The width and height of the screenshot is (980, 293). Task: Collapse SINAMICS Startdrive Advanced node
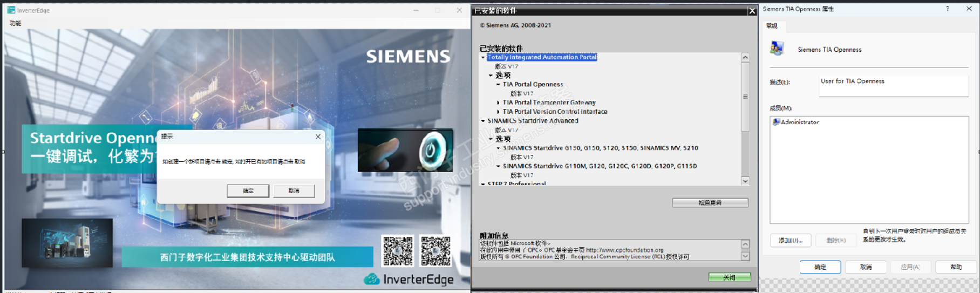point(483,121)
